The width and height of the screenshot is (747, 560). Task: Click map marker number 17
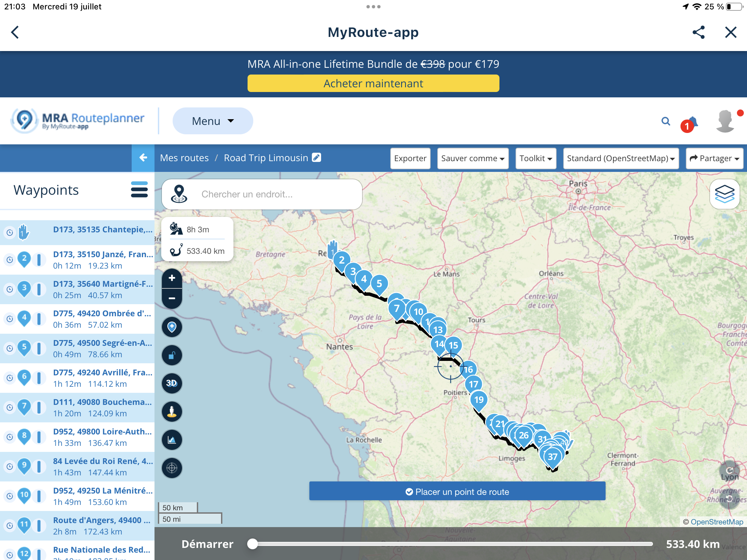point(474,384)
